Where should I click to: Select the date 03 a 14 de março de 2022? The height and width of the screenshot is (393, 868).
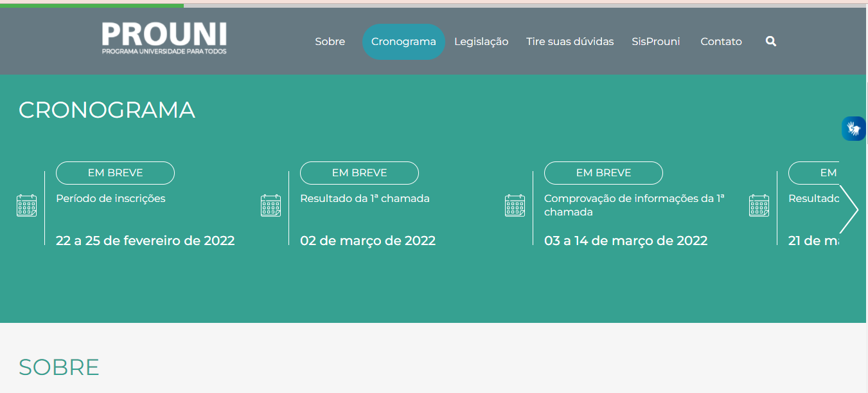click(626, 241)
